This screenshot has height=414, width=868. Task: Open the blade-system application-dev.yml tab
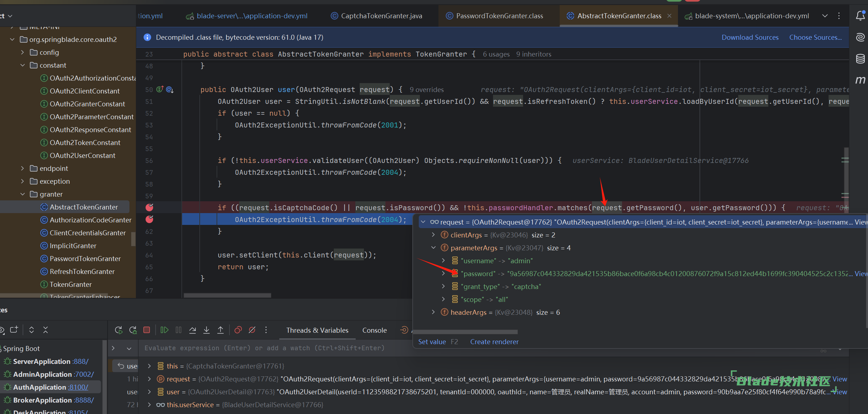[x=747, y=16]
